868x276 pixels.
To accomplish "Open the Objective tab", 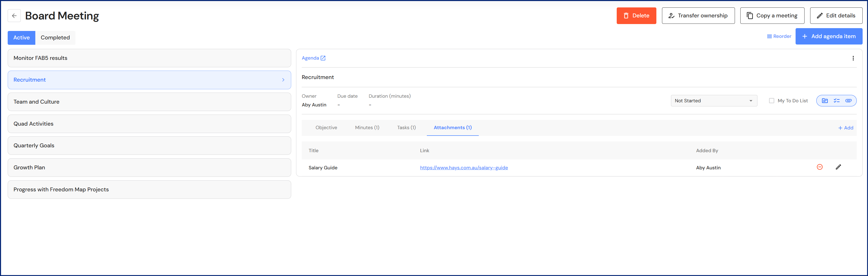I will [326, 128].
